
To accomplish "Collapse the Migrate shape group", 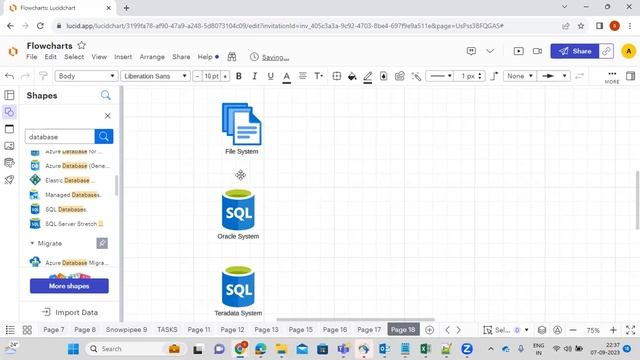I will (32, 243).
